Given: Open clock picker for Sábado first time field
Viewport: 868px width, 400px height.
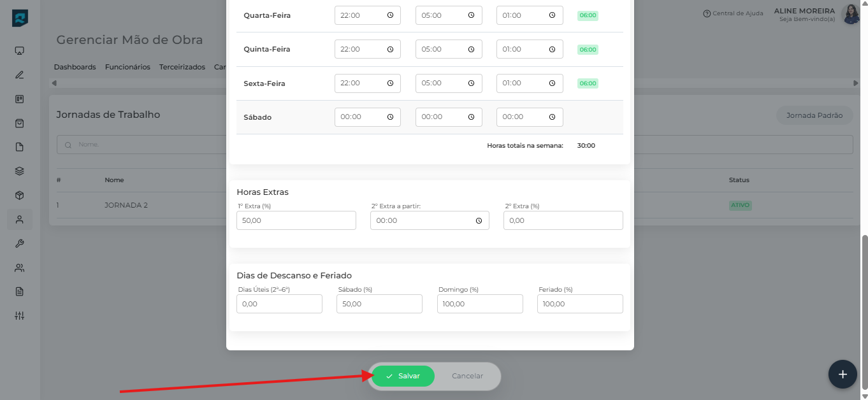Looking at the screenshot, I should 390,117.
